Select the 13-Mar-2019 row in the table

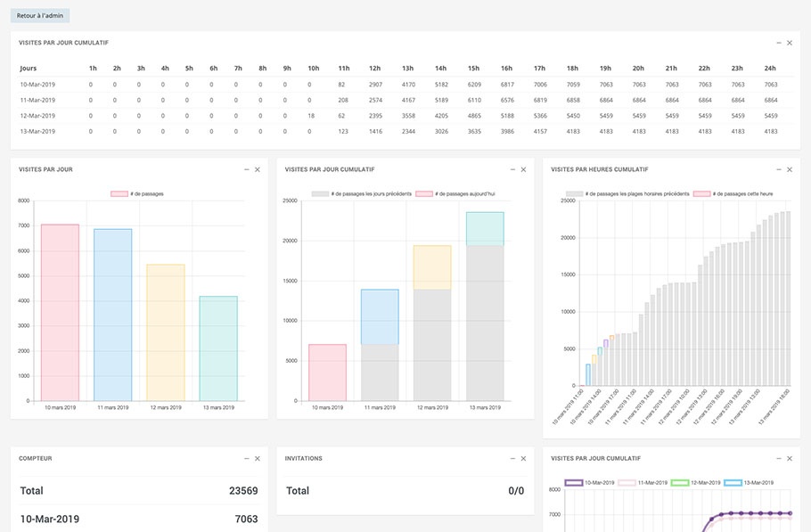click(x=37, y=132)
